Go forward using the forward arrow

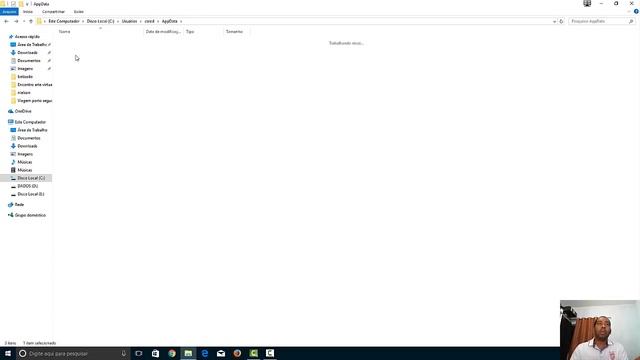point(16,21)
